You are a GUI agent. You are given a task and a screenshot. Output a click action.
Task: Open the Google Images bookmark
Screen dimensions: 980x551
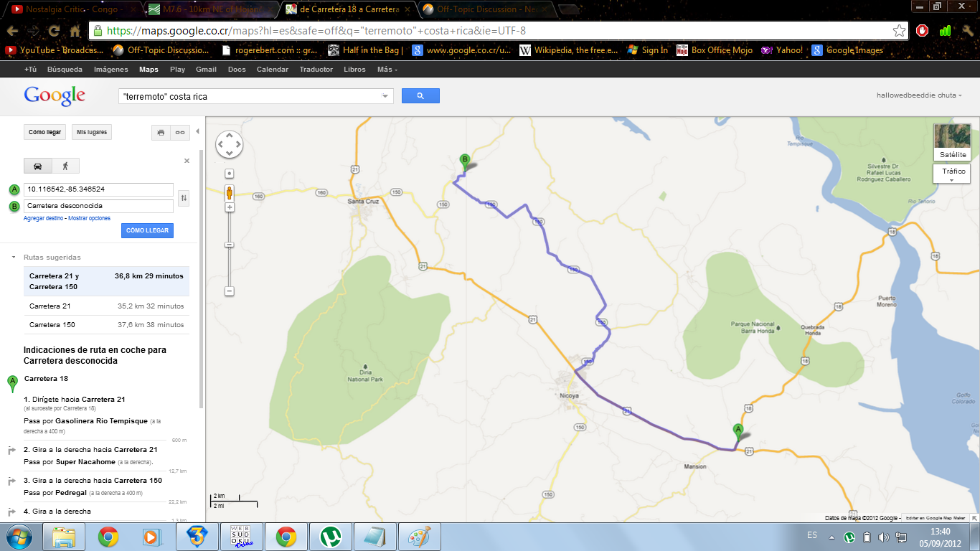[x=847, y=50]
